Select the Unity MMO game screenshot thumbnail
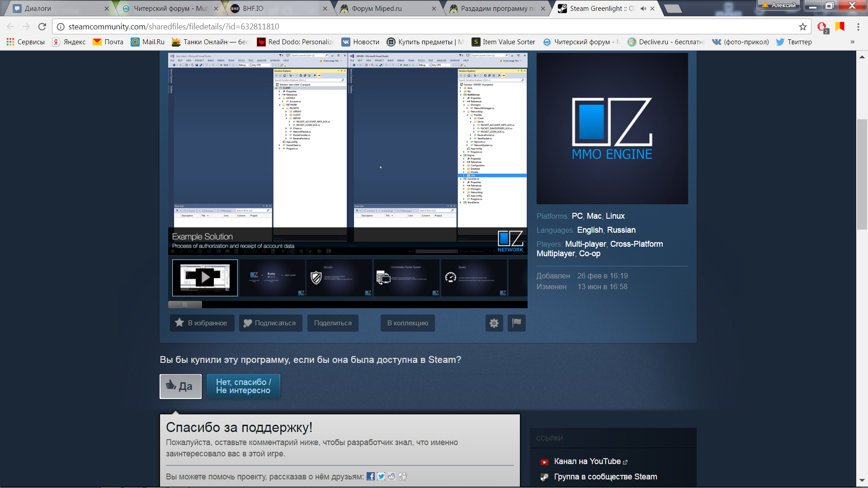Screen dimensions: 868x488 [272, 277]
